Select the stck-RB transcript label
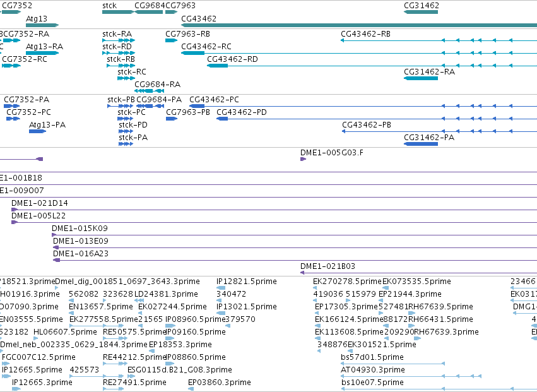The width and height of the screenshot is (537, 392). tap(121, 59)
